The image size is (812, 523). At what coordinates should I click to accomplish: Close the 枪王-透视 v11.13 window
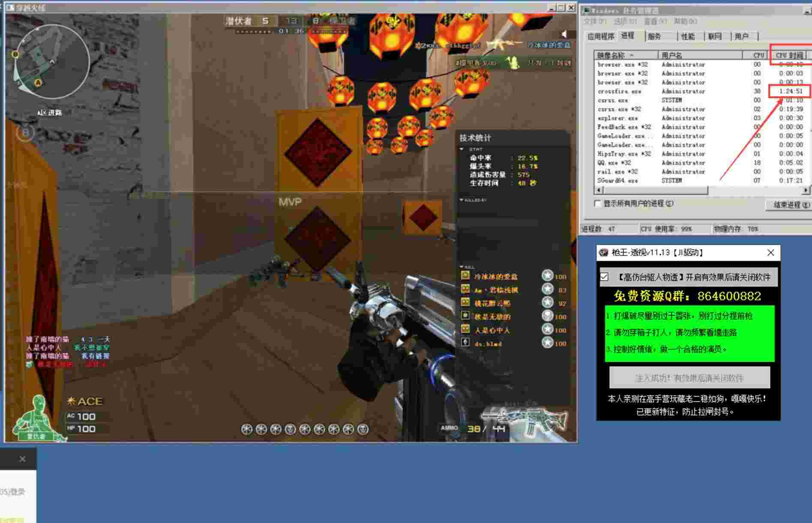770,253
